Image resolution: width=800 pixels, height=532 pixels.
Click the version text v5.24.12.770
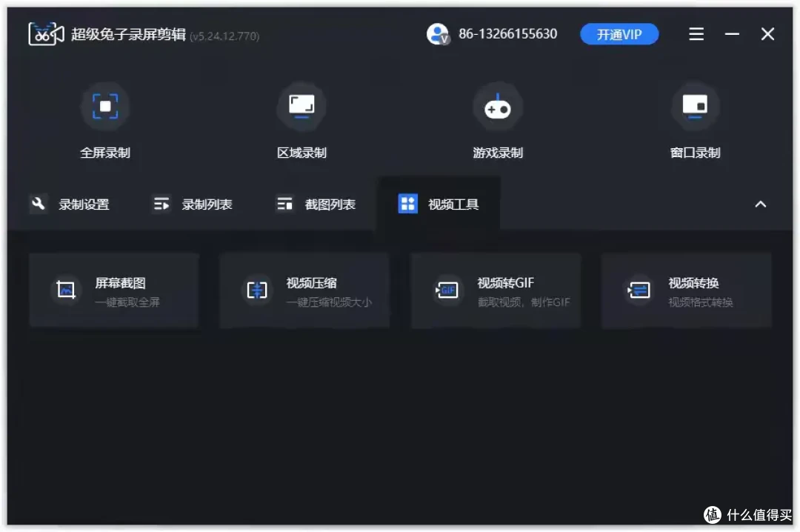coord(224,36)
